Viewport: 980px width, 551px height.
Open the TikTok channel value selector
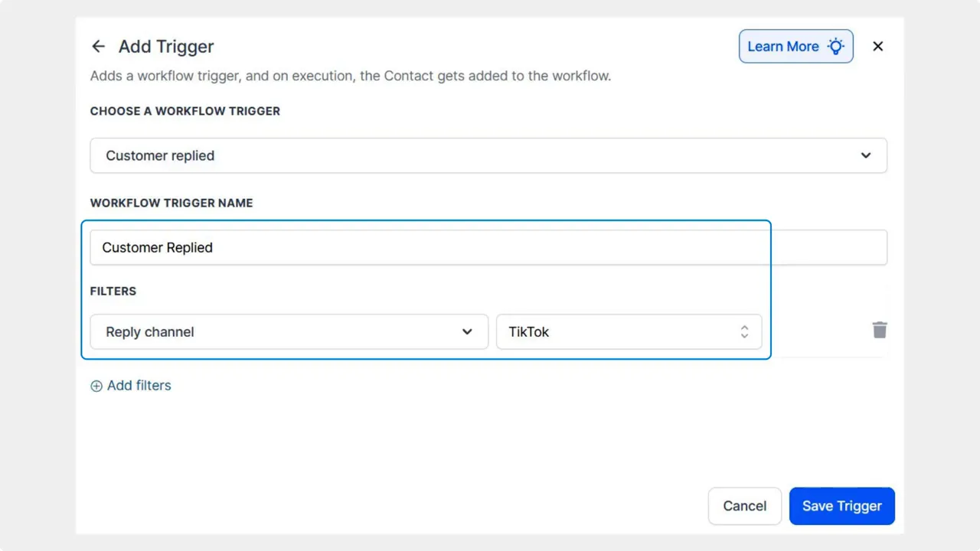click(629, 331)
